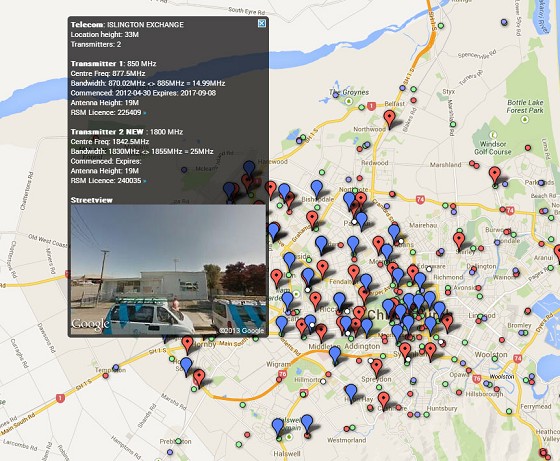The height and width of the screenshot is (461, 560).
Task: Click the red dot near Westmorland
Action: [346, 429]
